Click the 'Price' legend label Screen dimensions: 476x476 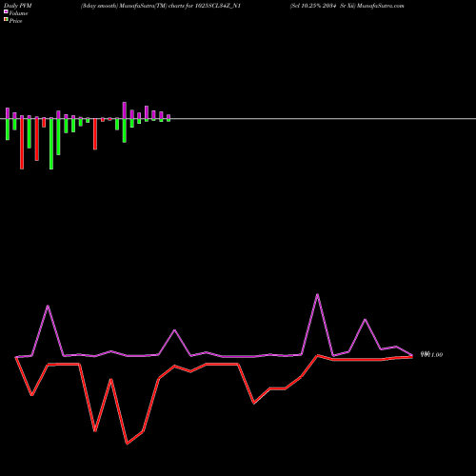click(x=15, y=21)
